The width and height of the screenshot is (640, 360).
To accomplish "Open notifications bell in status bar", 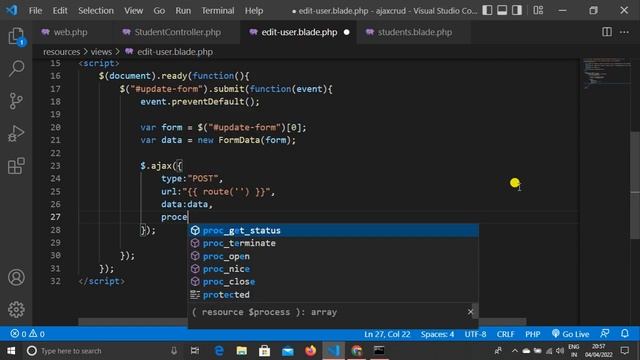I will point(625,333).
